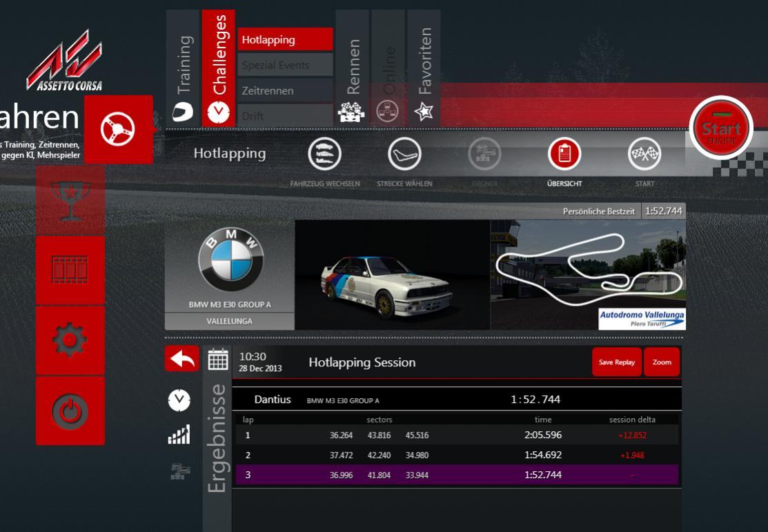This screenshot has width=768, height=532.
Task: Click the network icon under Online
Action: tap(387, 111)
